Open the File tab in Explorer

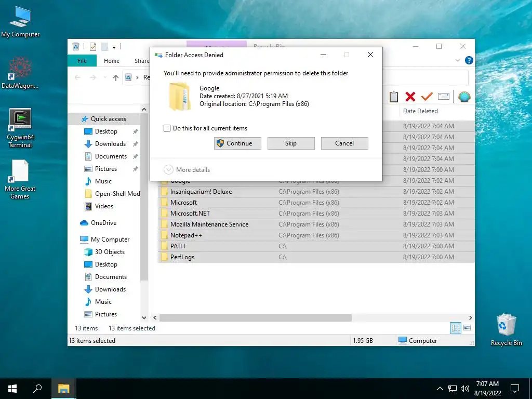click(82, 61)
